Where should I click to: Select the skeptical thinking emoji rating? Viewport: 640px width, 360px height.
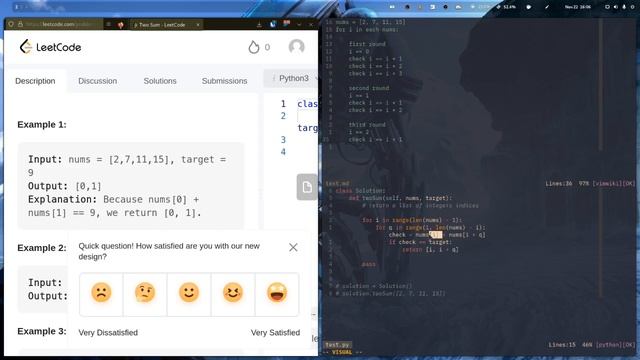tap(145, 294)
